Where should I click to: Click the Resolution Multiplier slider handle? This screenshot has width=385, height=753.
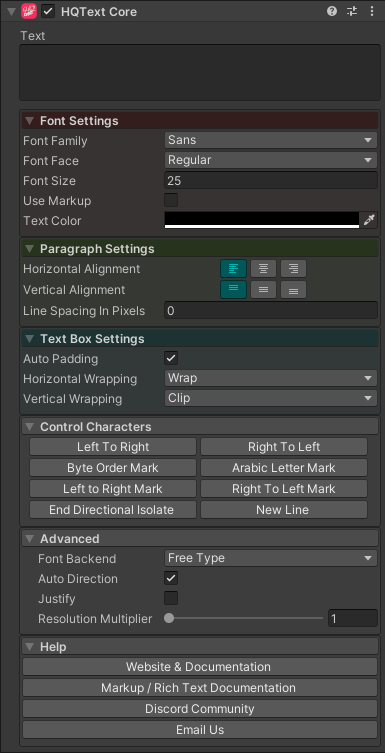pos(169,619)
